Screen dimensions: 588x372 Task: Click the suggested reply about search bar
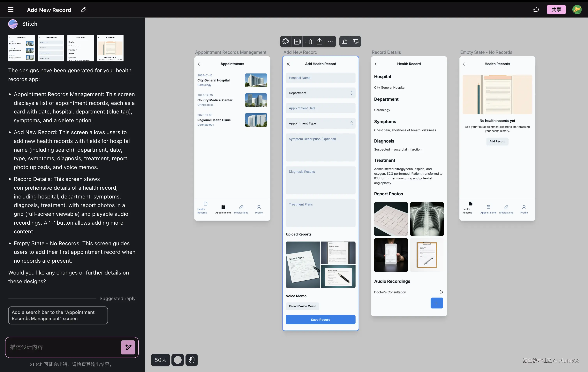point(58,315)
